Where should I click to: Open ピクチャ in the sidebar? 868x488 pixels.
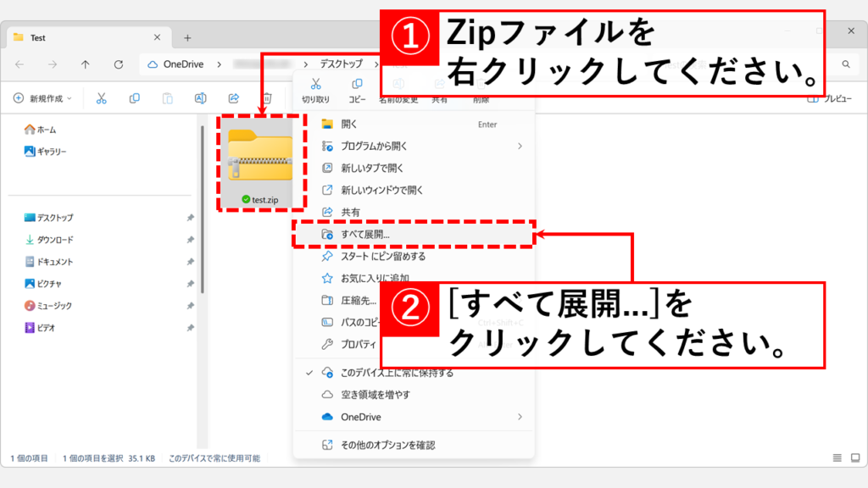pyautogui.click(x=43, y=284)
